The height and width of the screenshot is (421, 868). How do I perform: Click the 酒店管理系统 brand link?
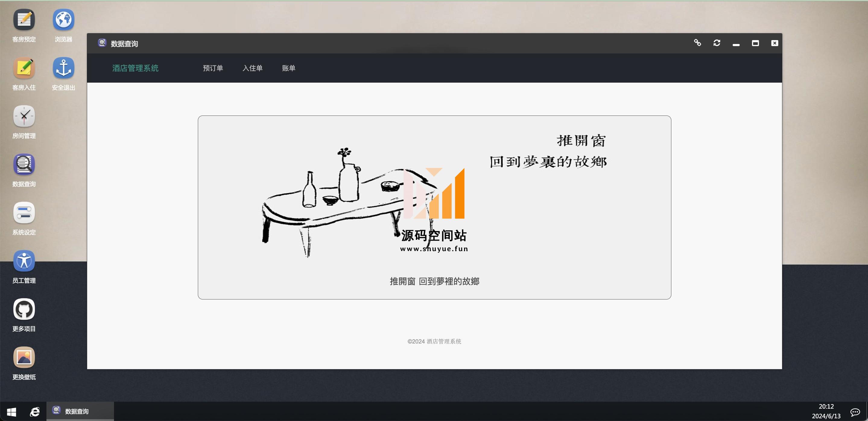135,68
